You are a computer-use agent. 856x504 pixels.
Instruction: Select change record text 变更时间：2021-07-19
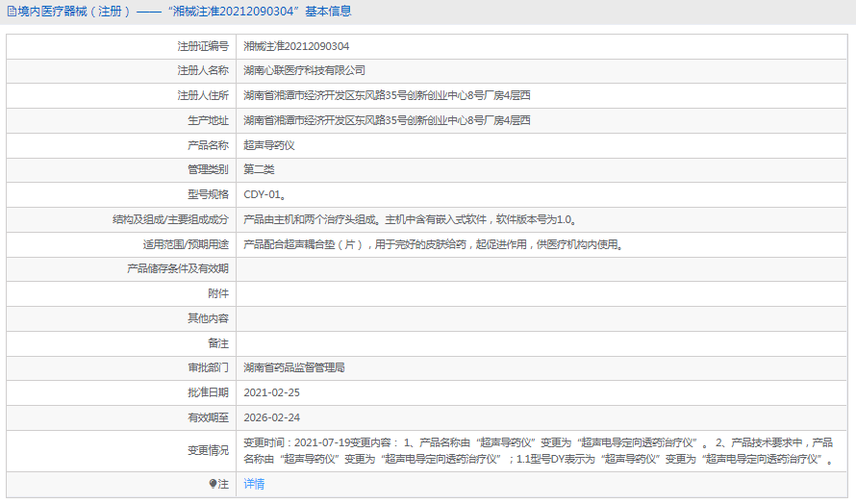coord(297,442)
